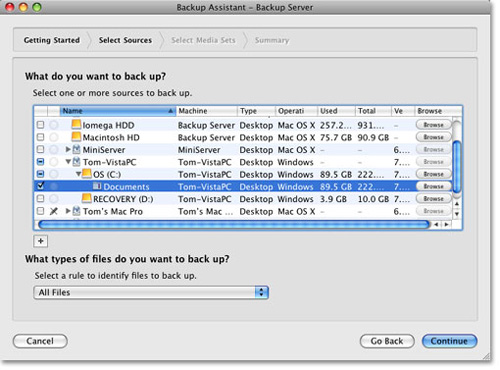This screenshot has width=500, height=370.
Task: Select the Select Sources step
Action: click(x=125, y=40)
